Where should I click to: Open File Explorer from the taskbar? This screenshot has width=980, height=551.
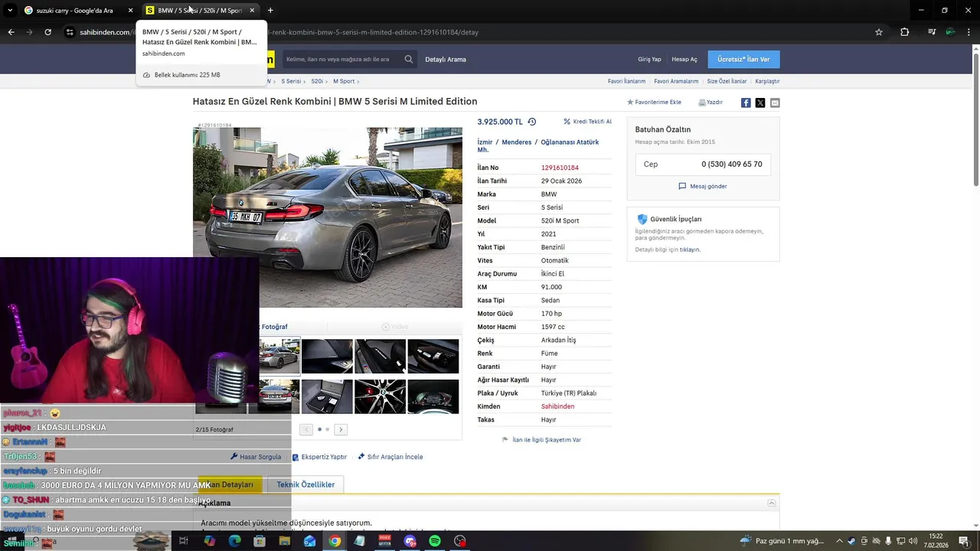point(285,541)
